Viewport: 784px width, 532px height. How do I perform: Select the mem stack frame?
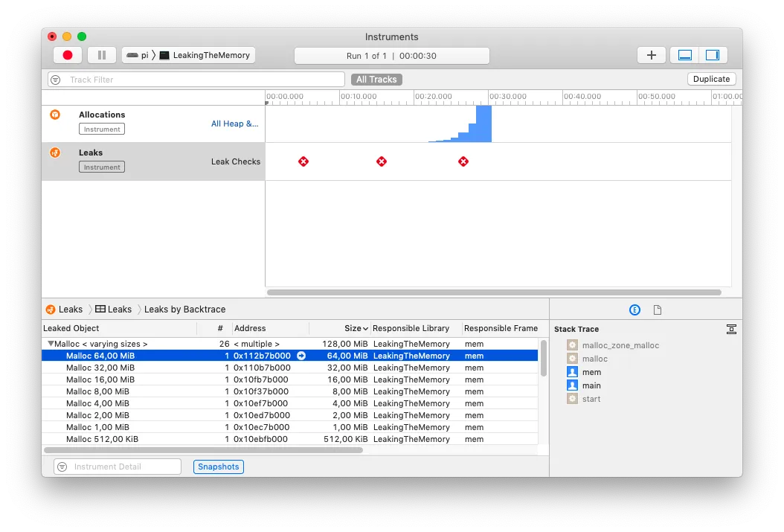coord(585,372)
